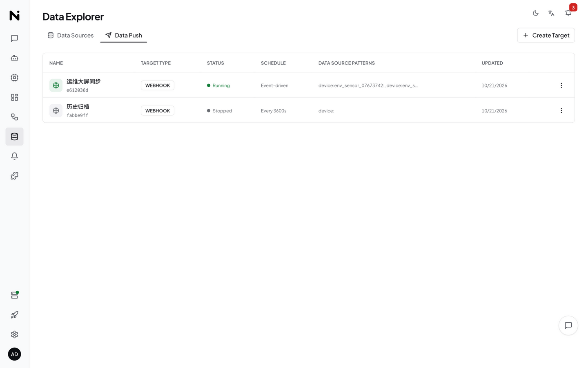588x368 pixels.
Task: Open the puzzle-piece extensions icon
Action: [x=14, y=176]
